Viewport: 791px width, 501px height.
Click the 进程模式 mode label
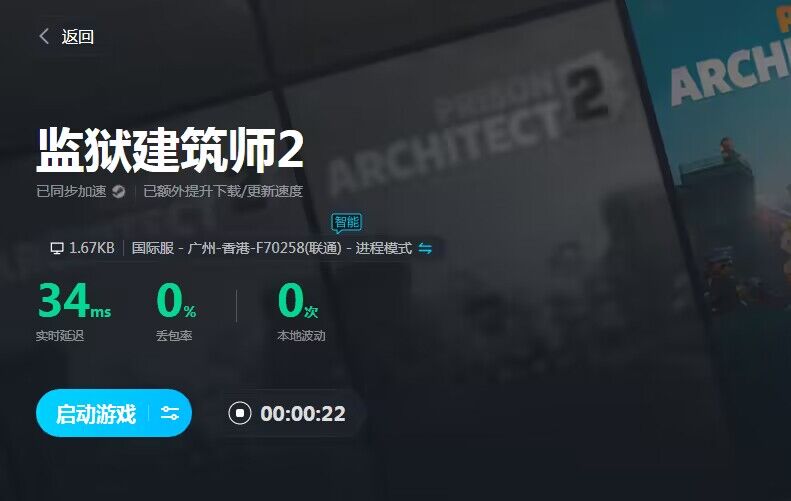[383, 248]
